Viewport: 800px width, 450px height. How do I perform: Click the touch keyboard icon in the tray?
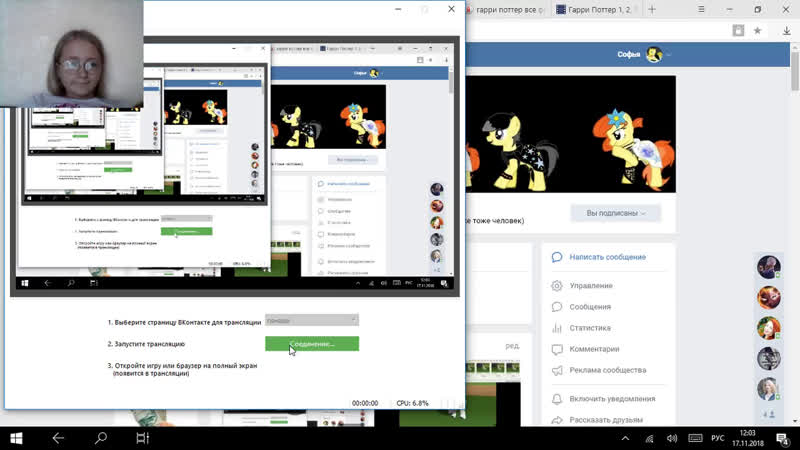pos(695,438)
